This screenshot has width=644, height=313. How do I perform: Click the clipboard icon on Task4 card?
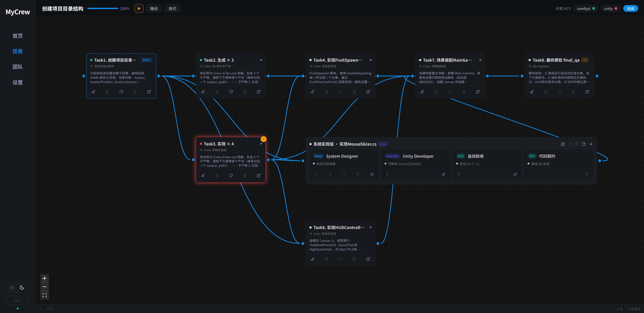(x=354, y=92)
